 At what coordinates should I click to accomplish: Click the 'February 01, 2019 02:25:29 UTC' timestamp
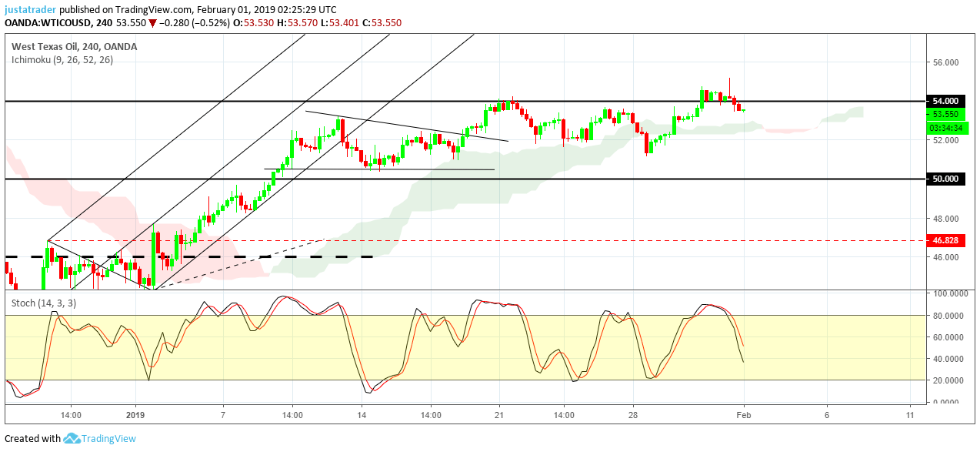pos(266,10)
